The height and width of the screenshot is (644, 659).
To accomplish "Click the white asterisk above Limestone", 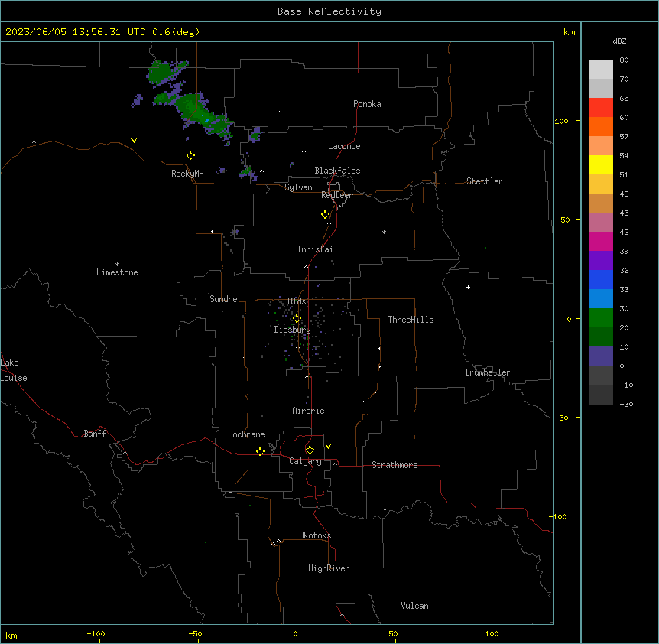I will [x=117, y=265].
